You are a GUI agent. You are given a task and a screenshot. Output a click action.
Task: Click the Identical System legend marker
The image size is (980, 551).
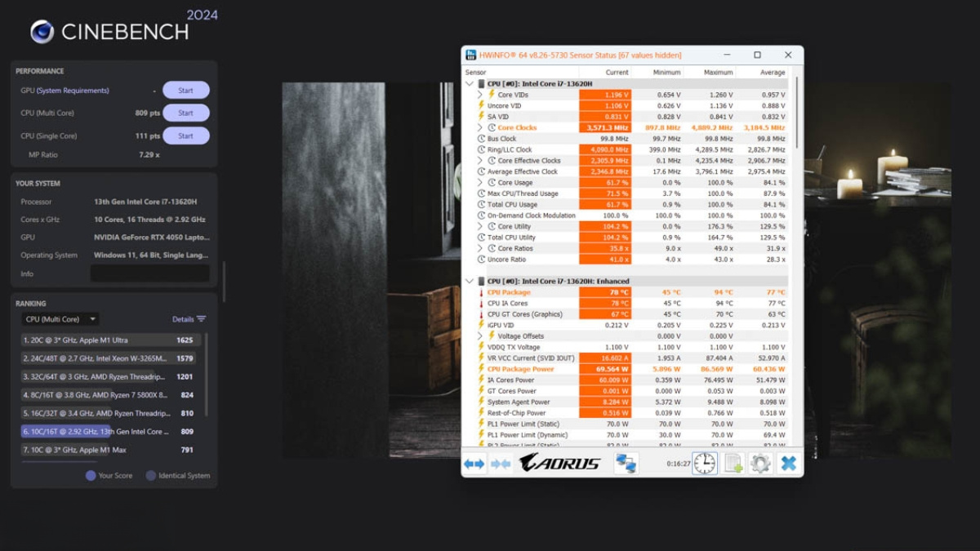(x=151, y=476)
